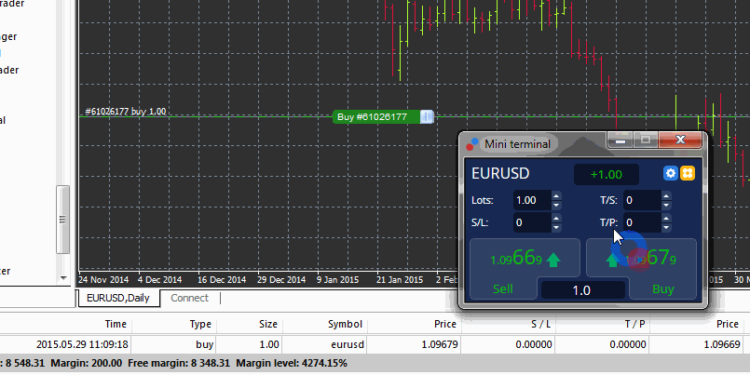Increase T/S value with up arrow
750x375 pixels.
point(666,196)
